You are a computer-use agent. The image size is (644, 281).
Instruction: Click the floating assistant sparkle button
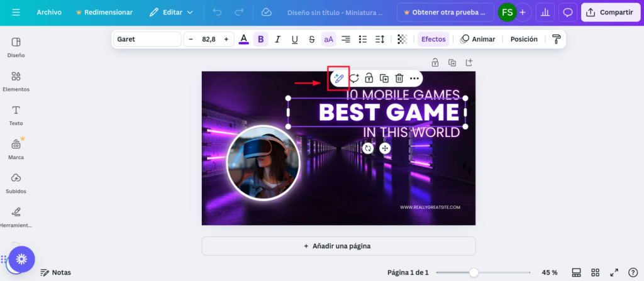pyautogui.click(x=22, y=259)
